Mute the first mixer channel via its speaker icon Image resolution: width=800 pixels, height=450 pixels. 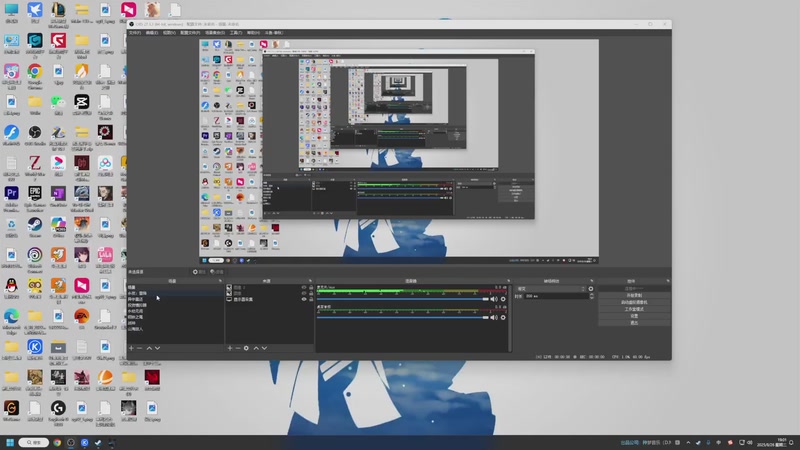click(x=494, y=299)
